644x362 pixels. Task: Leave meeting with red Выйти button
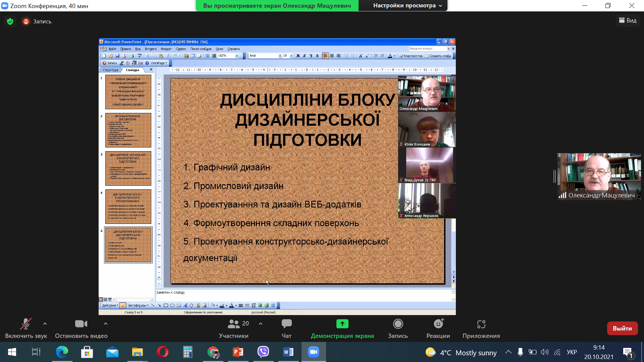[622, 328]
